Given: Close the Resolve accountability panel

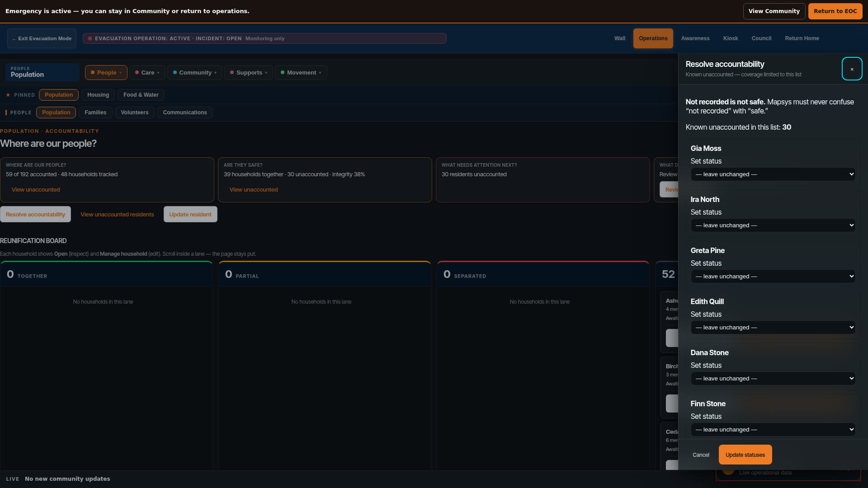Looking at the screenshot, I should coord(852,69).
